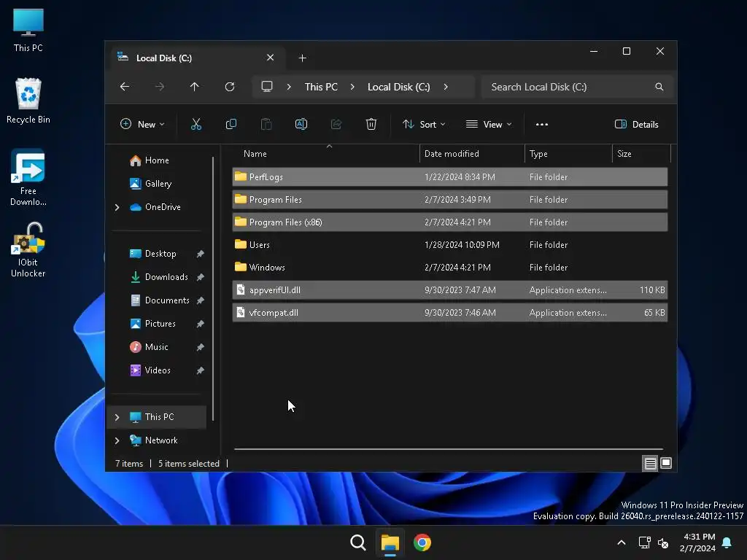Viewport: 747px width, 560px height.
Task: Select the PerfLogs folder
Action: (x=449, y=176)
